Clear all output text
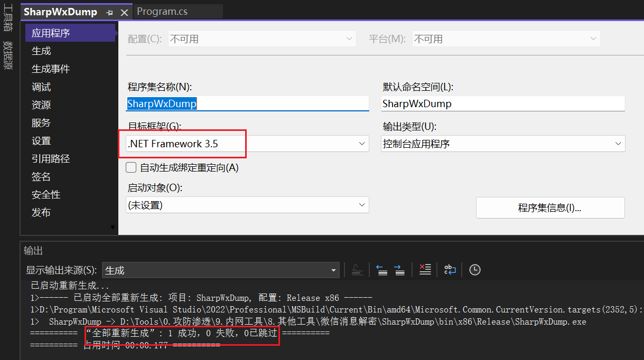Screen dimensions: 644x360 click(x=425, y=270)
